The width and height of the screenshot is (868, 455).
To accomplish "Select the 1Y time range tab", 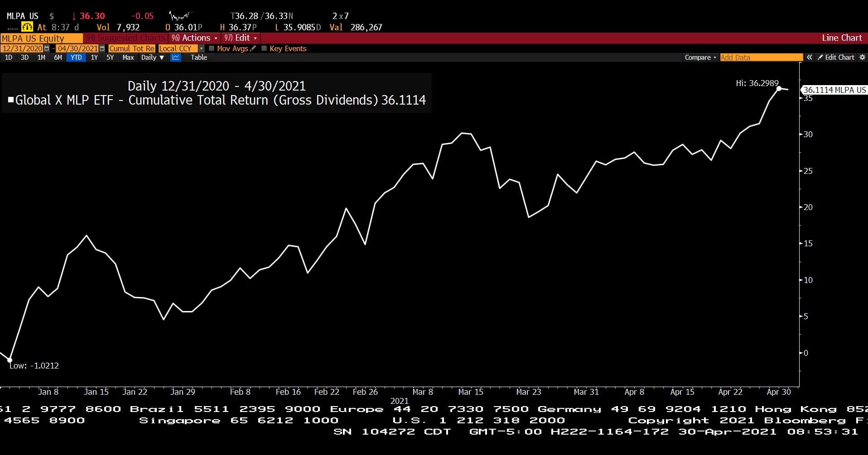I will (94, 57).
